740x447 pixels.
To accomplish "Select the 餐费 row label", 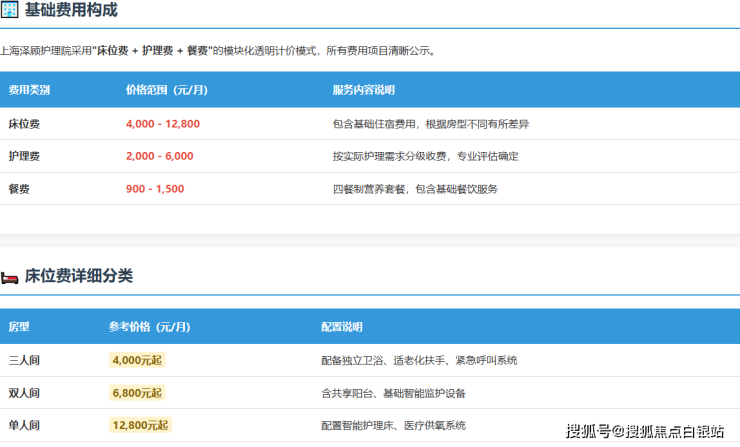I will (19, 189).
